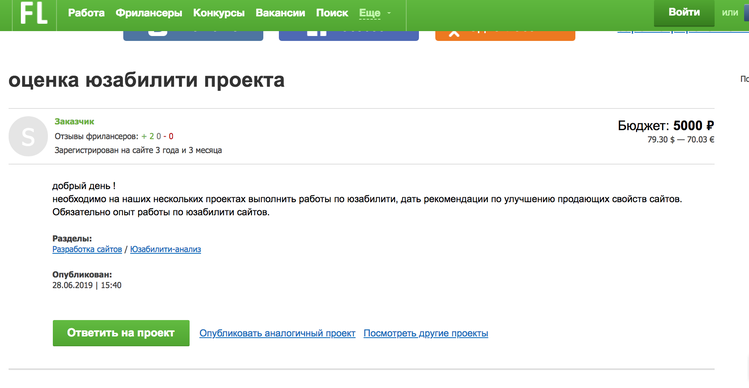Click the Зарегистрирован на сайте 3 года text
Screen dimensions: 749x388
138,150
